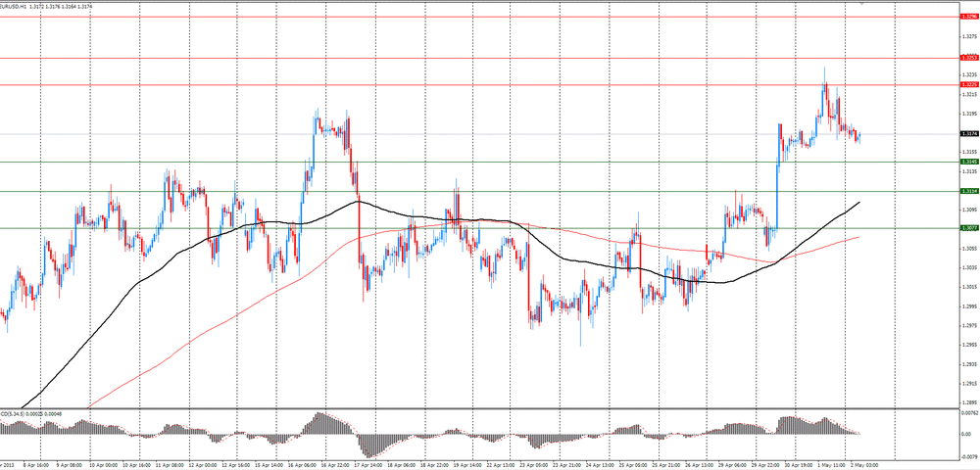Click the 17 Apr 14:00 time label

[x=370, y=465]
